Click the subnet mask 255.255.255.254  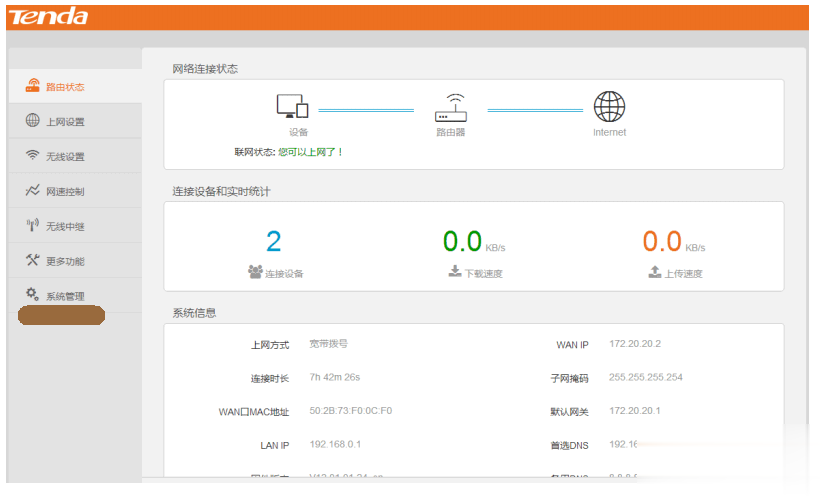[646, 377]
